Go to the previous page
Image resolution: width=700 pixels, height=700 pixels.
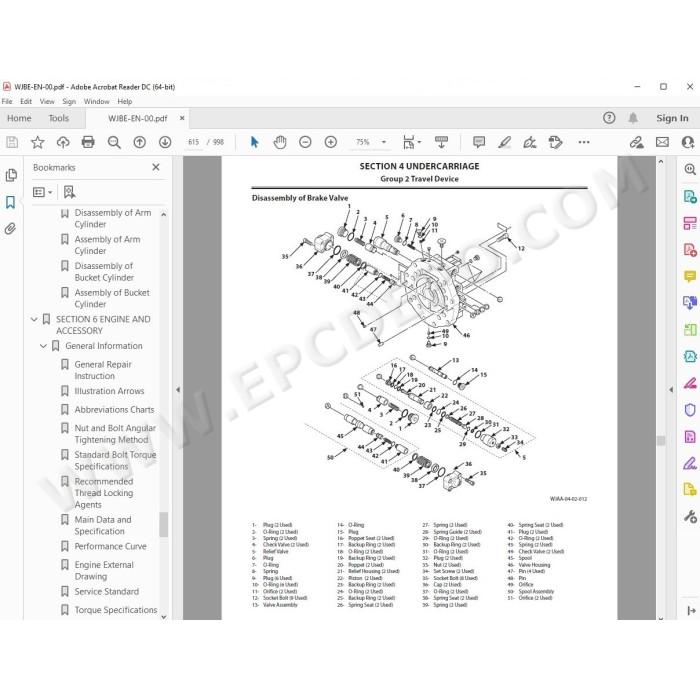point(140,142)
